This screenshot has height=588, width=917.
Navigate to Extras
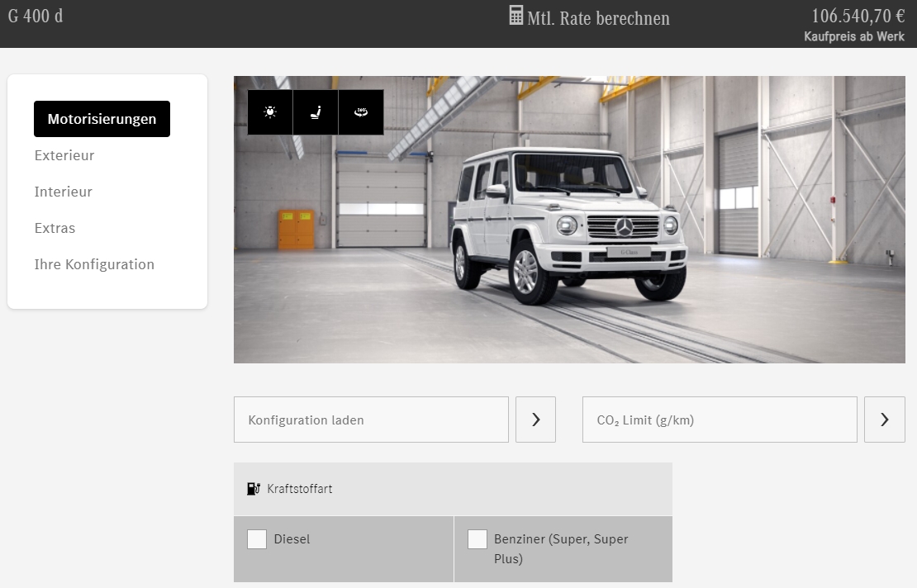(x=55, y=228)
